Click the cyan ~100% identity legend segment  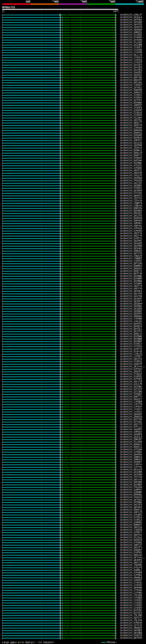(x=130, y=4)
